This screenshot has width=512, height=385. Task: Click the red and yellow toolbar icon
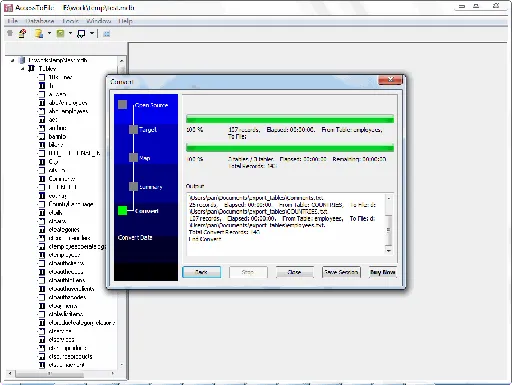[22, 33]
